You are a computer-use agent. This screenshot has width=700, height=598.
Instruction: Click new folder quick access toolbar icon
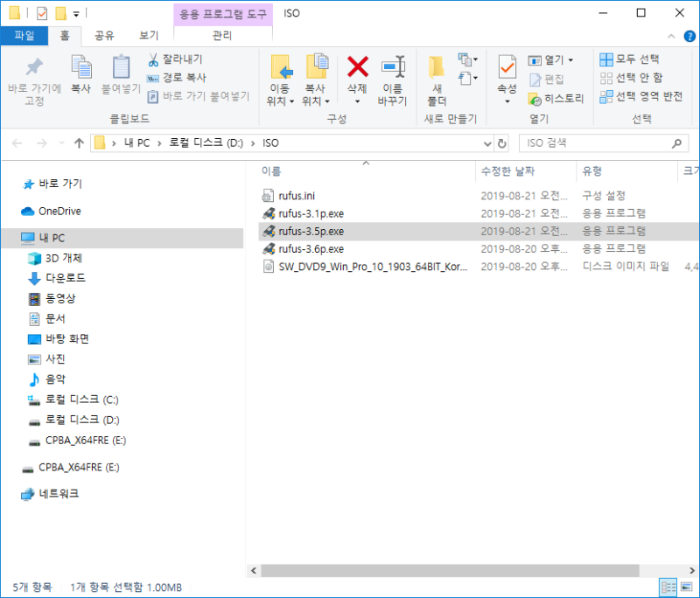[60, 13]
